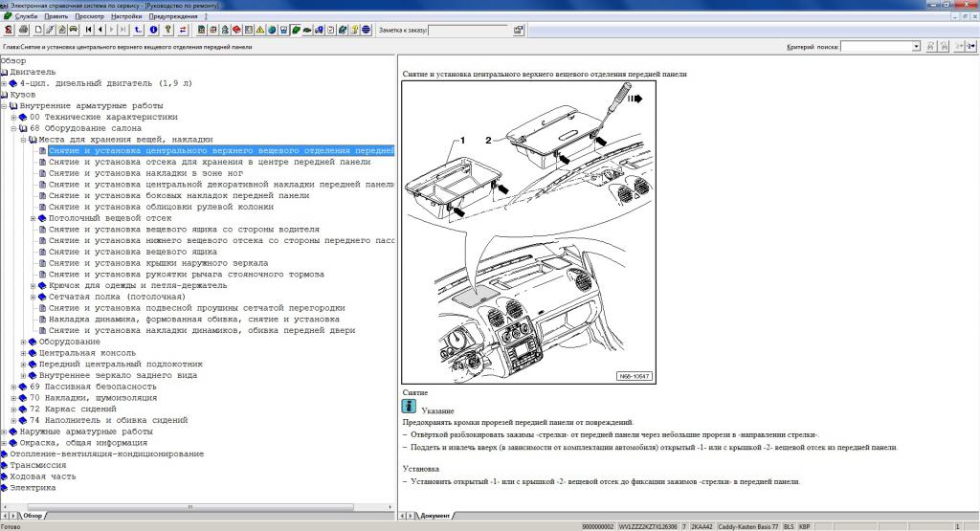Image resolution: width=980 pixels, height=531 pixels.
Task: Select Снятие и установка накладки в зоне ног
Action: point(146,173)
